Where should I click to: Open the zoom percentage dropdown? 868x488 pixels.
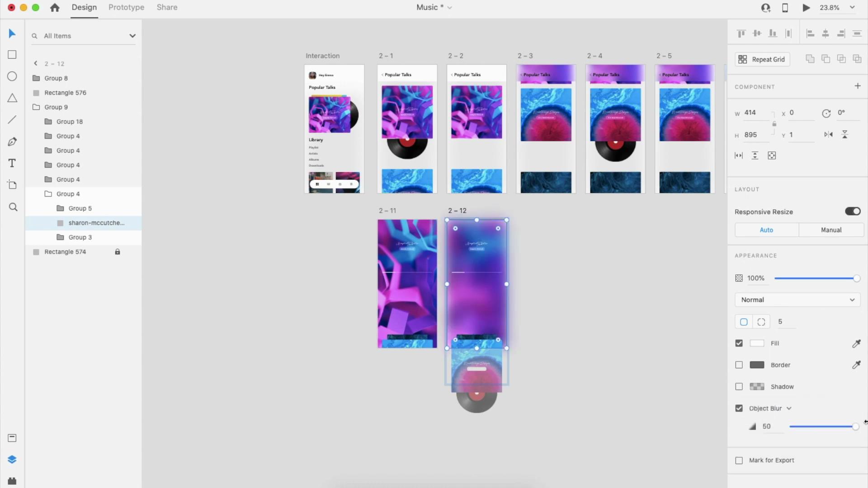point(852,8)
